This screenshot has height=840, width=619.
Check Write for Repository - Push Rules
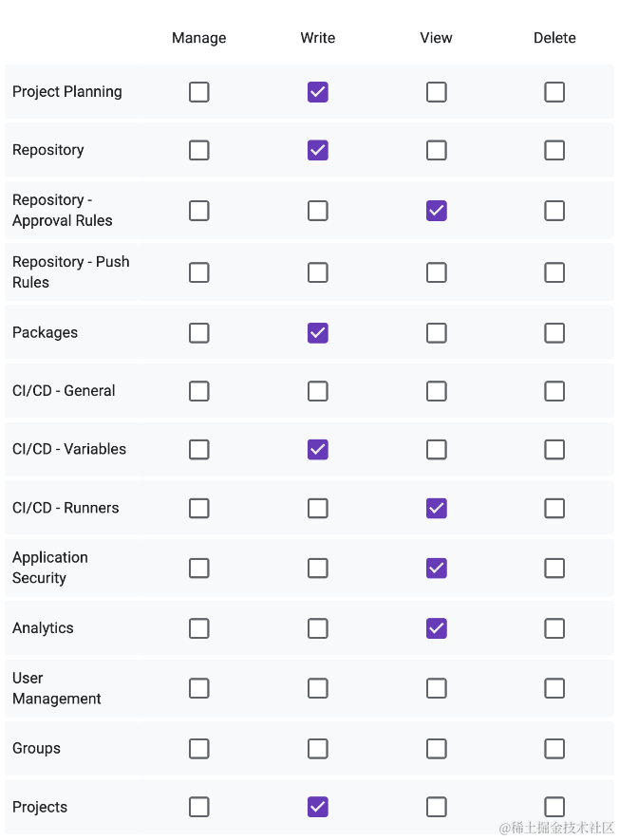[318, 272]
